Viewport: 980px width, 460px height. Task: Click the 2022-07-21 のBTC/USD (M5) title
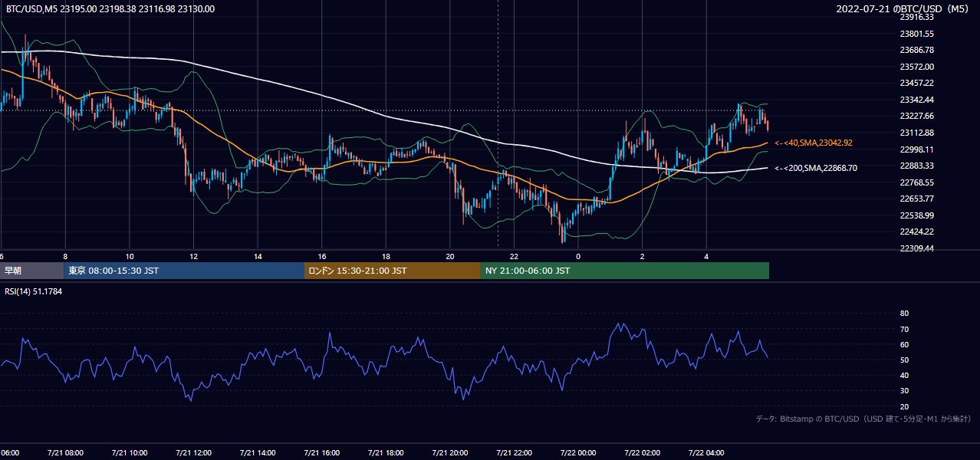(904, 9)
